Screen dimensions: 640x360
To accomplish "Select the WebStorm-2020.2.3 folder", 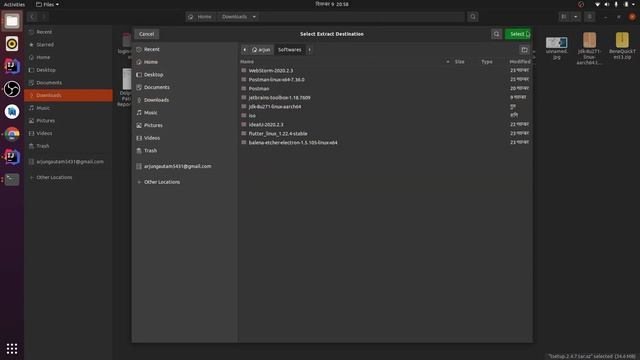I will [385, 71].
